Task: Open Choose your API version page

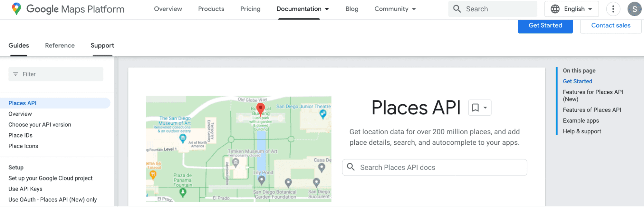Action: click(40, 125)
